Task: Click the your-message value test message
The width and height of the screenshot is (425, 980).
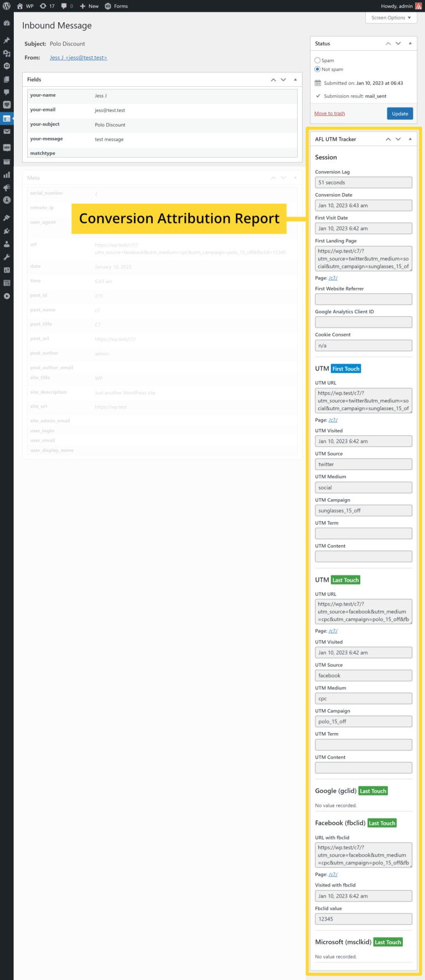Action: click(109, 139)
